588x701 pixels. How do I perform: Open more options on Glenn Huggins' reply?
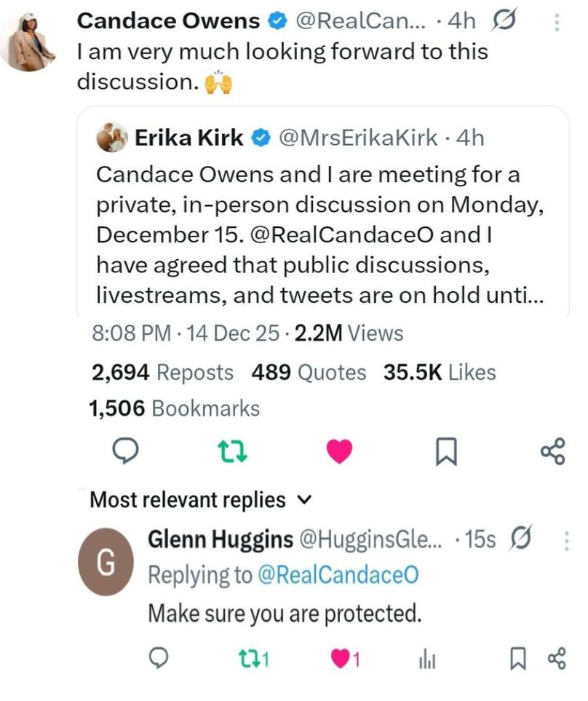pyautogui.click(x=566, y=541)
